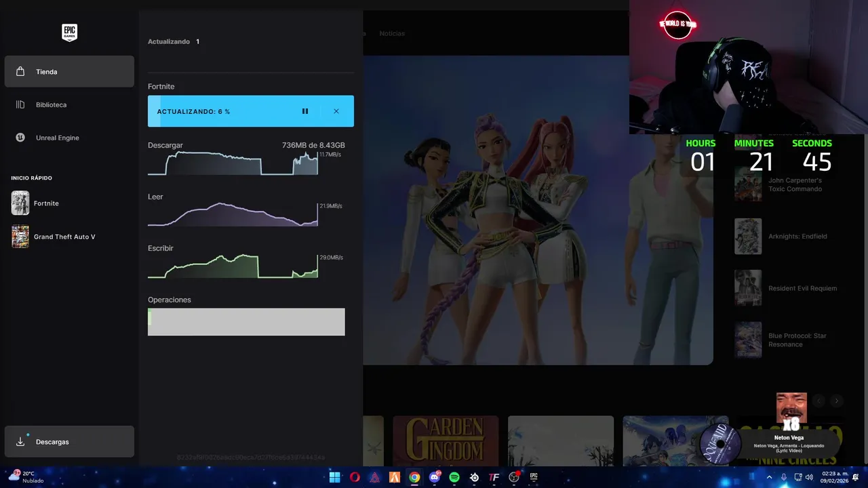
Task: Open the Epic Games logo home
Action: click(69, 33)
